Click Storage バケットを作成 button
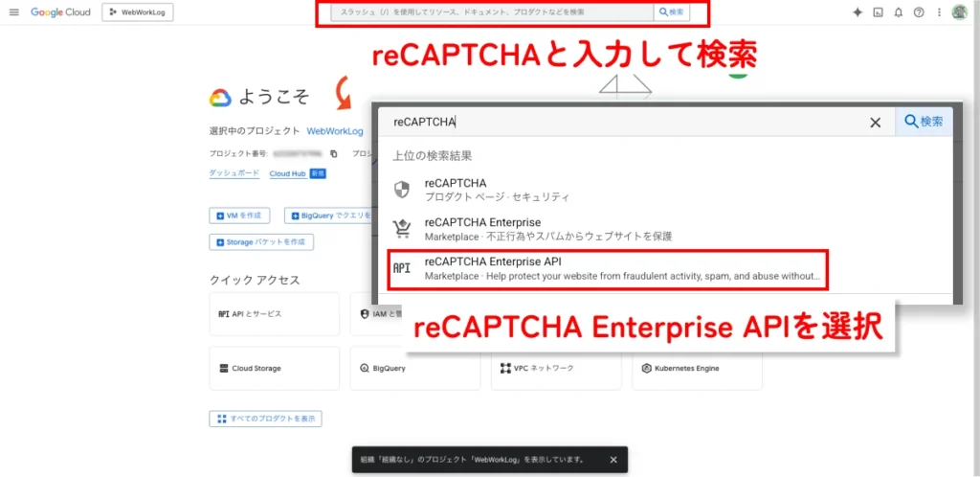The width and height of the screenshot is (980, 477). (261, 242)
